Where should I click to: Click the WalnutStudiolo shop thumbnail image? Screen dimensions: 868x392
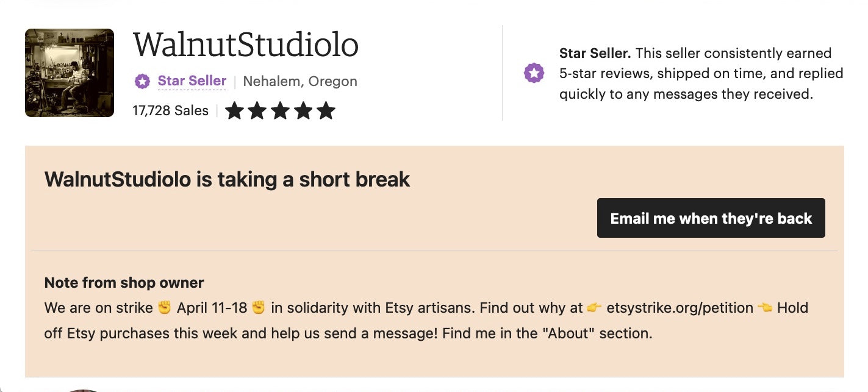click(x=70, y=73)
